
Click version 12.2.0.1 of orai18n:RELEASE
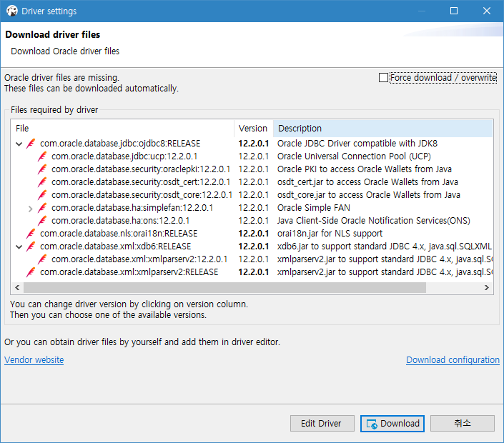click(x=253, y=233)
